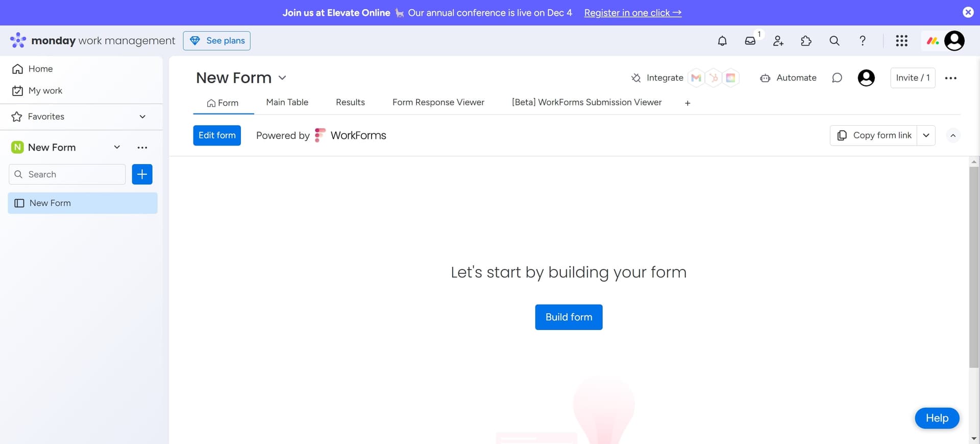Screen dimensions: 980x444
Task: Click the scrollbar down arrow
Action: tap(974, 438)
